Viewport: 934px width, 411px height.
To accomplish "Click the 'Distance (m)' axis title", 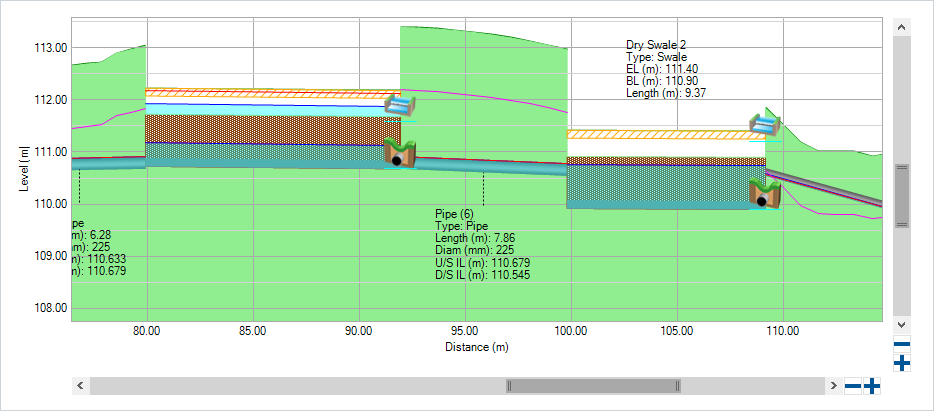I will (x=477, y=347).
